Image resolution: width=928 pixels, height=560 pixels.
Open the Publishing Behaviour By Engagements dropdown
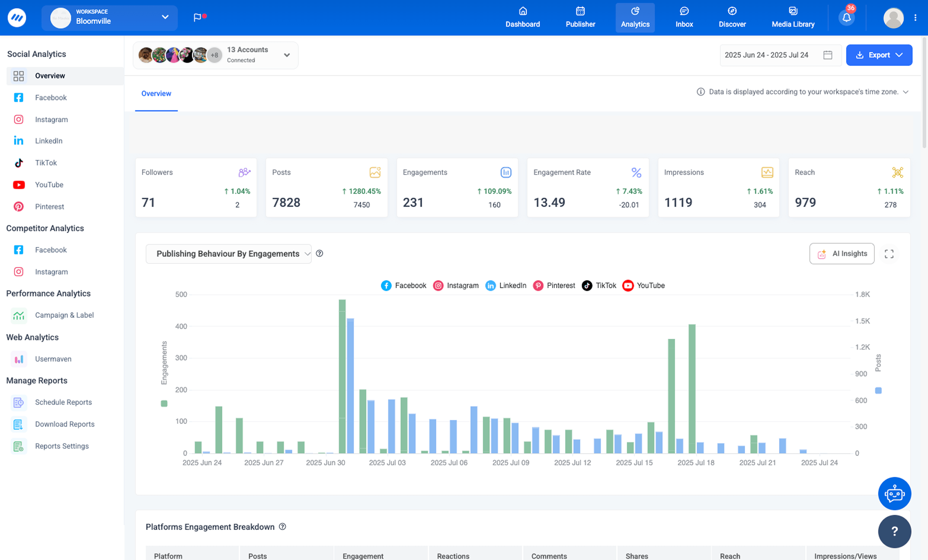tap(228, 253)
